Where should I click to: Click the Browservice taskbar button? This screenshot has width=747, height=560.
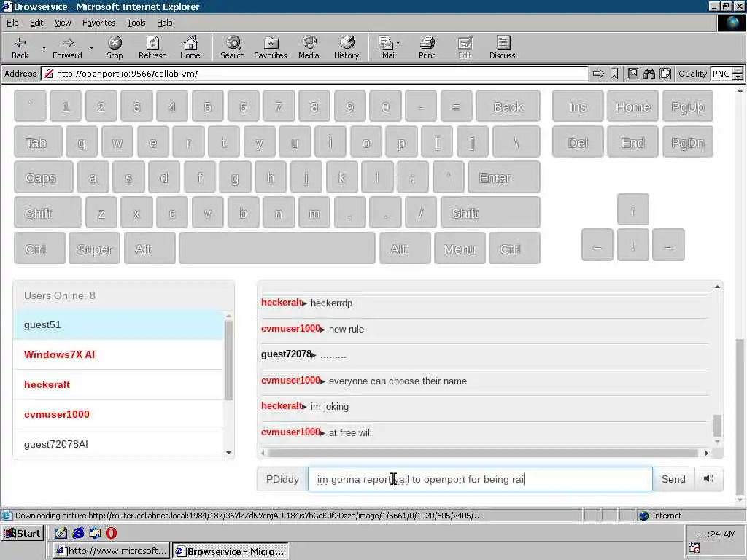(x=230, y=551)
